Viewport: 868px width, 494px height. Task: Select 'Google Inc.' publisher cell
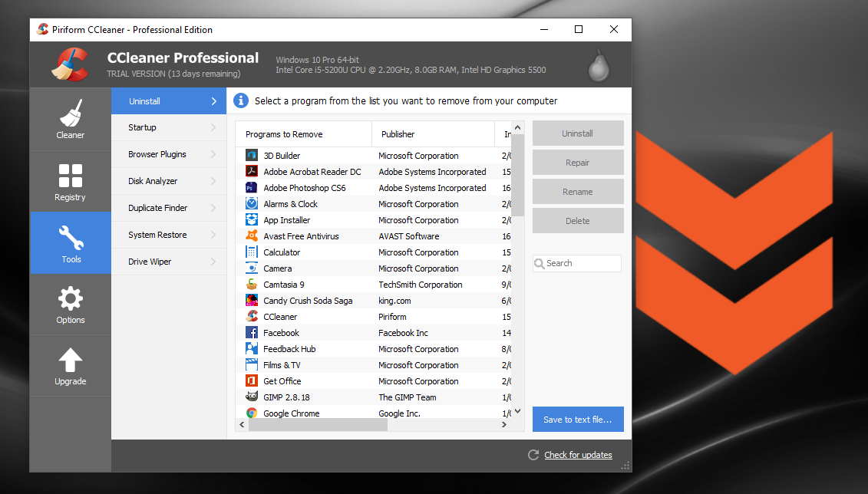tap(399, 413)
